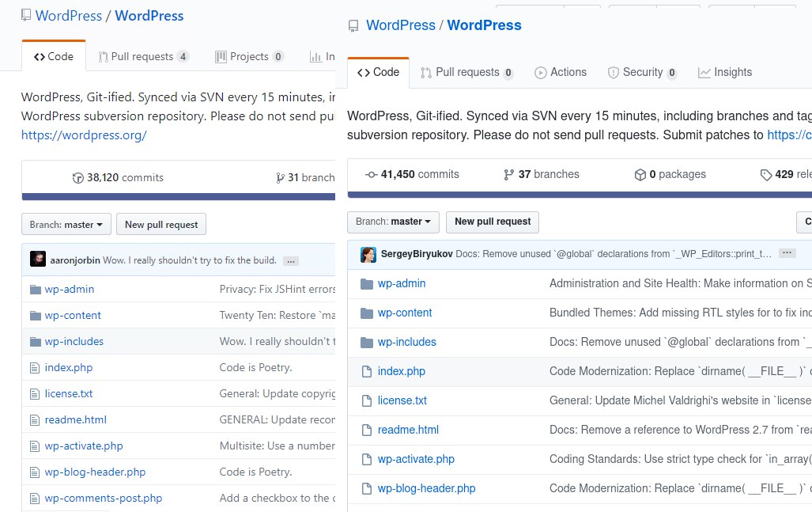Open Pull requests 0 tab in right page

tap(467, 73)
